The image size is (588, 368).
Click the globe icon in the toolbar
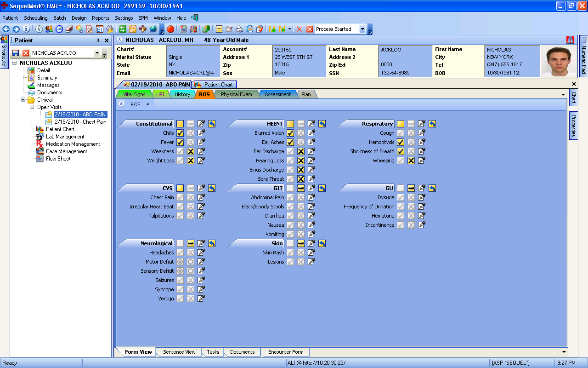coord(153,29)
